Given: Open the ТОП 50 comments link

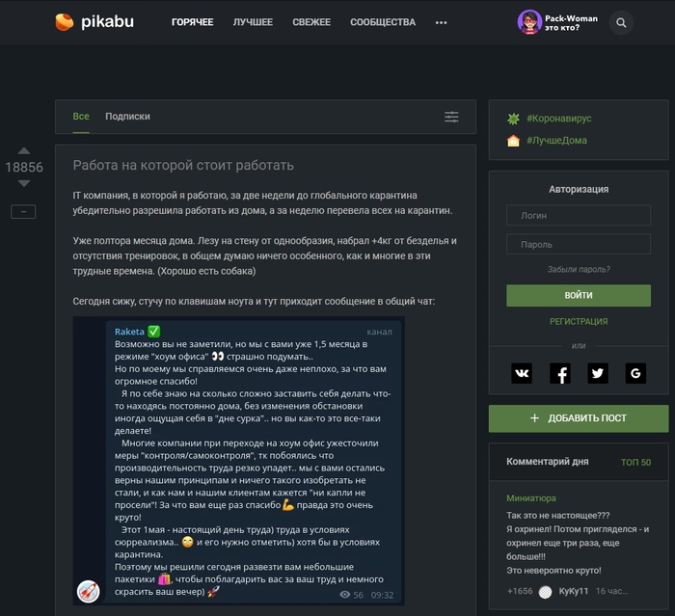Looking at the screenshot, I should coord(635,462).
